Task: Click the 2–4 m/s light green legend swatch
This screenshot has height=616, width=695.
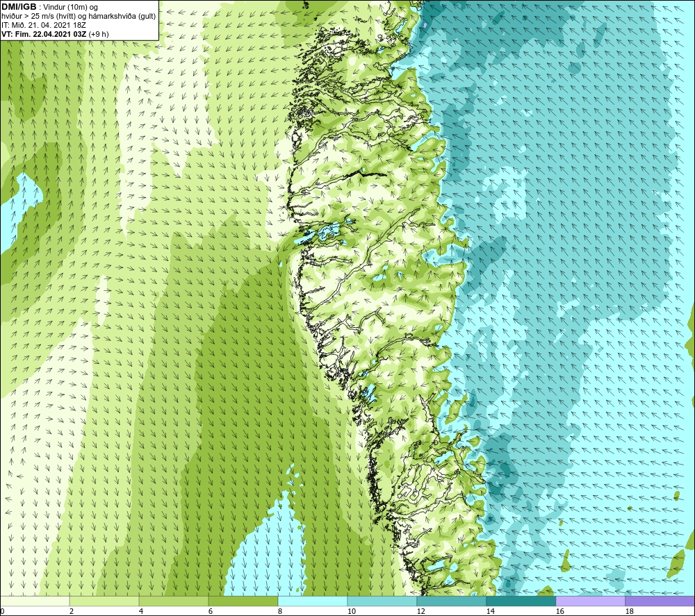Action: click(x=104, y=601)
